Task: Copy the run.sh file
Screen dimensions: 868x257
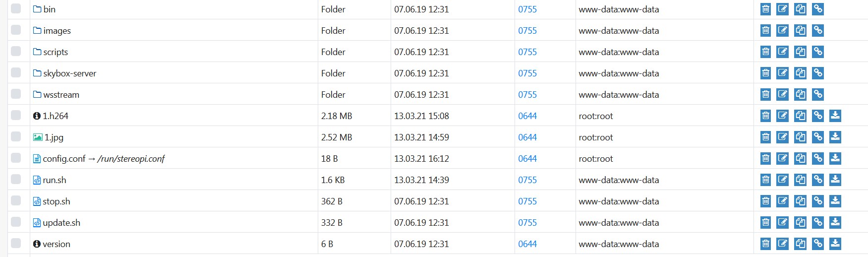Action: (x=800, y=180)
